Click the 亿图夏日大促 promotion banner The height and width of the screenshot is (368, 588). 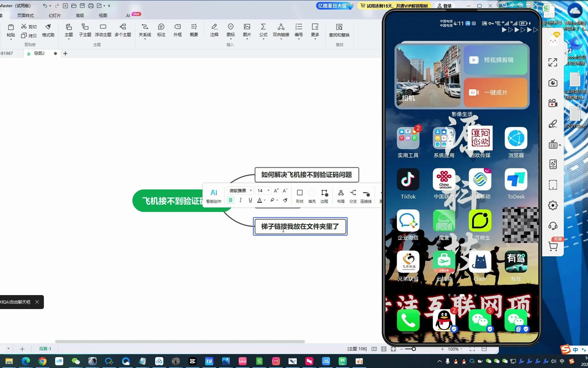[335, 6]
